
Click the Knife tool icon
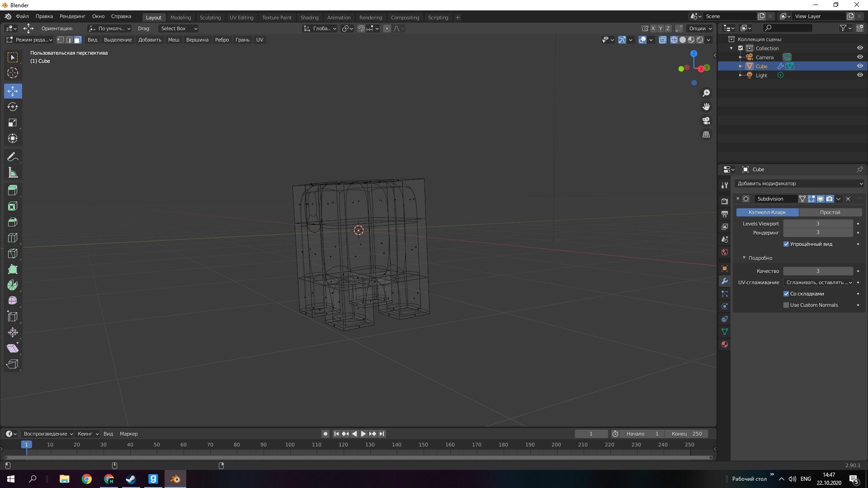pos(13,253)
